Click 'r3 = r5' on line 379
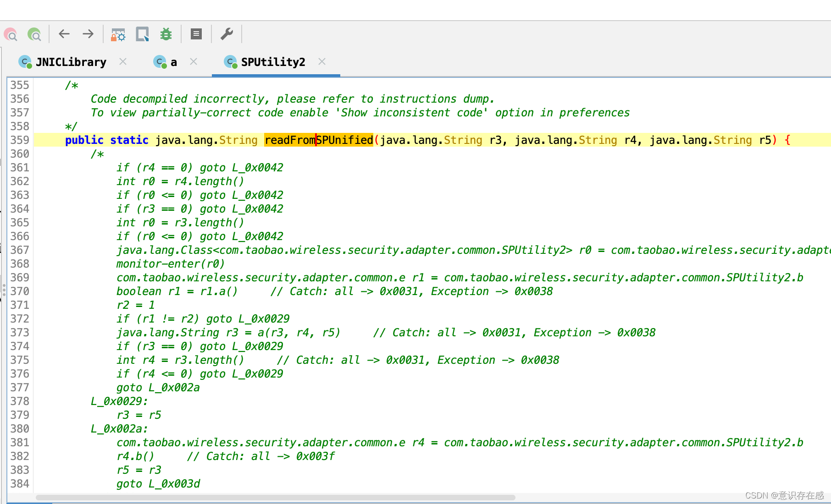Image resolution: width=831 pixels, height=504 pixels. coord(139,415)
